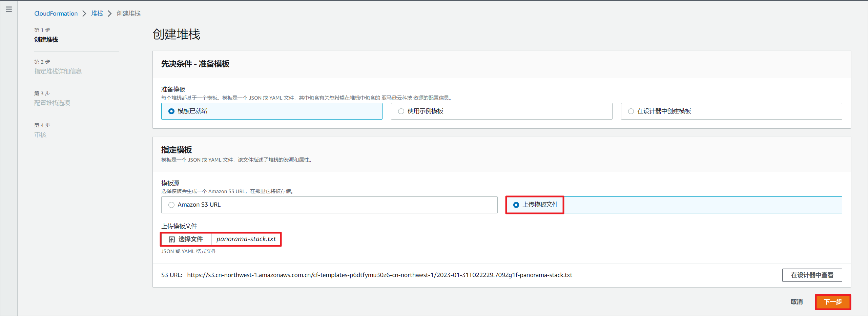Select the 在设计器中创建模板 radio option
Screen dimensions: 868x316
tap(731, 111)
